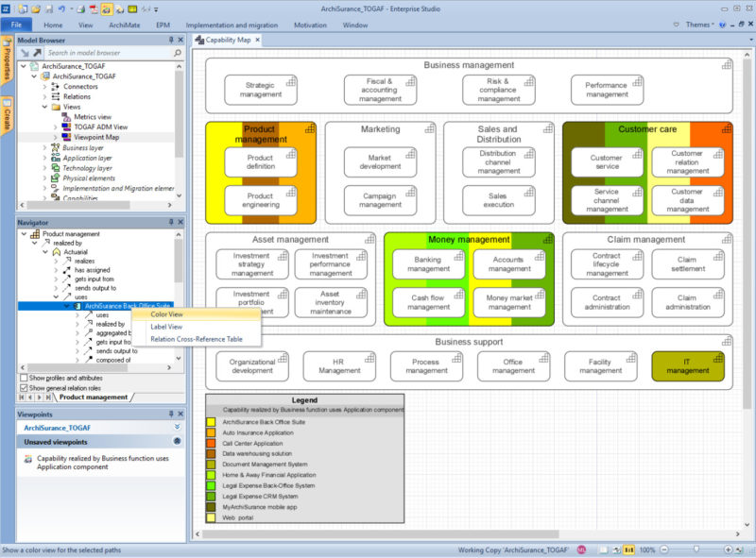Click the zoom in plus button
The width and height of the screenshot is (756, 558).
click(x=728, y=550)
